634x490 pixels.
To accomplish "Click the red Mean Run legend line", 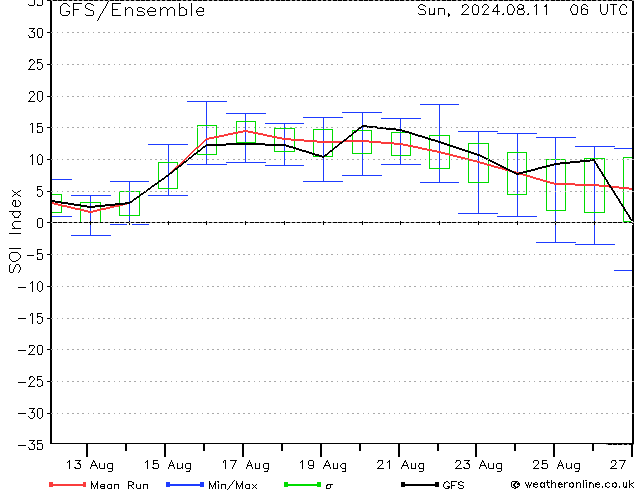I will click(x=68, y=484).
